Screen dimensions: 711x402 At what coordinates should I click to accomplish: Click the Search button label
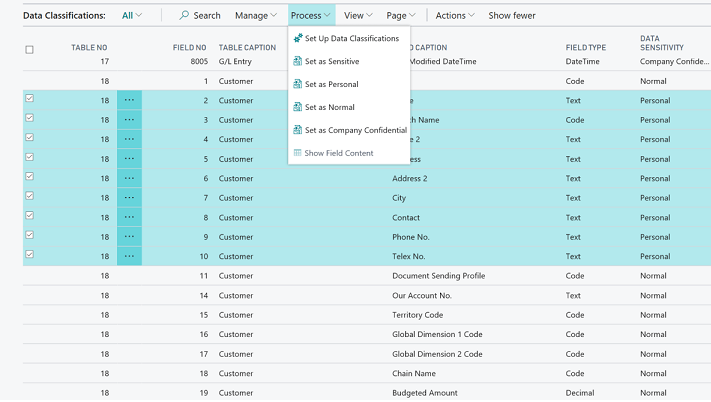point(207,15)
